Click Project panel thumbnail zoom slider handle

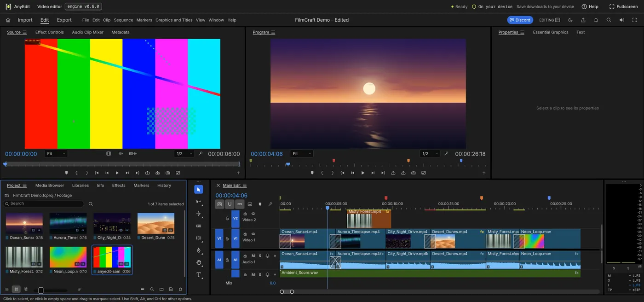pos(41,290)
